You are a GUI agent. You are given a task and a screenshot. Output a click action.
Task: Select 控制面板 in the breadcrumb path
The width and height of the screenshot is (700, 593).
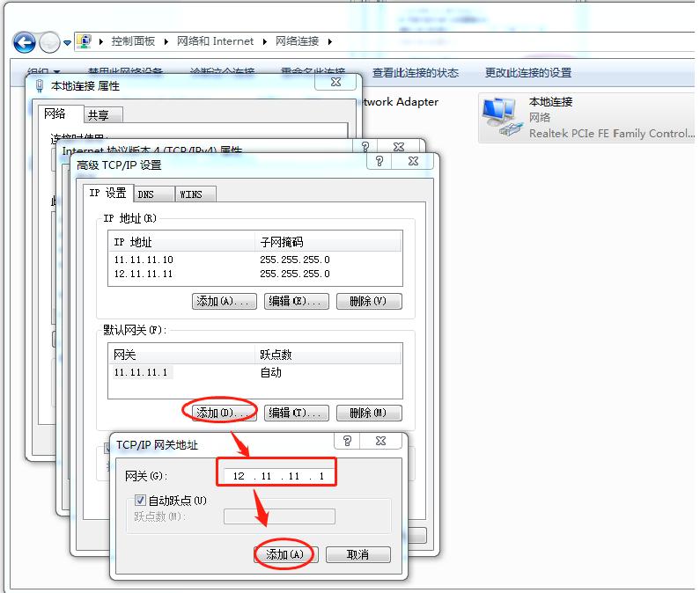click(133, 41)
